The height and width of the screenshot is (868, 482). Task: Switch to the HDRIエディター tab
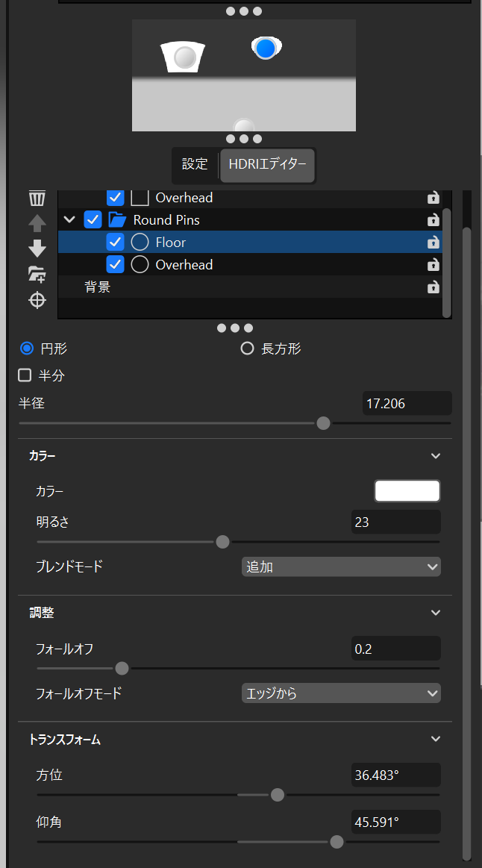(267, 164)
